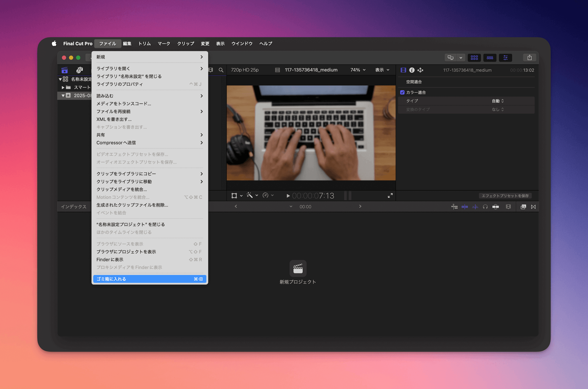Screen dimensions: 588x389
Task: Enter full screen viewer playback
Action: [390, 196]
